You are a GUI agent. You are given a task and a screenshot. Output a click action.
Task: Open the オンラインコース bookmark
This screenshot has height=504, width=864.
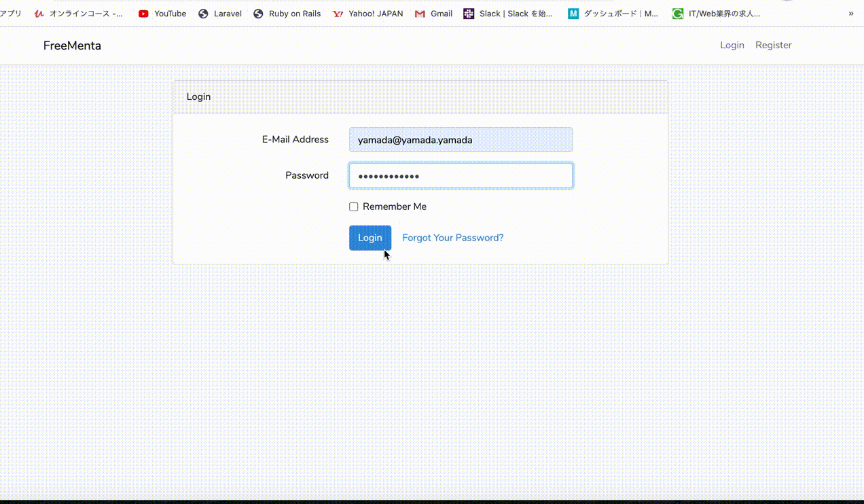point(78,13)
